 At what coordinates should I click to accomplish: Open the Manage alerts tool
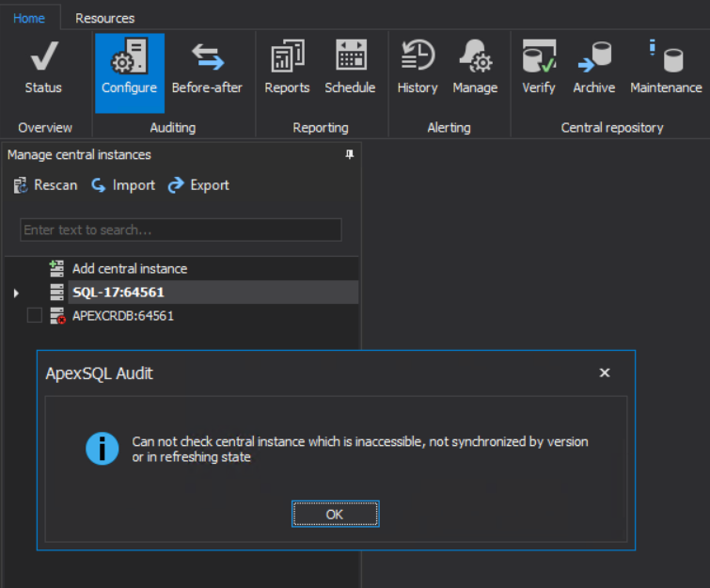tap(475, 68)
